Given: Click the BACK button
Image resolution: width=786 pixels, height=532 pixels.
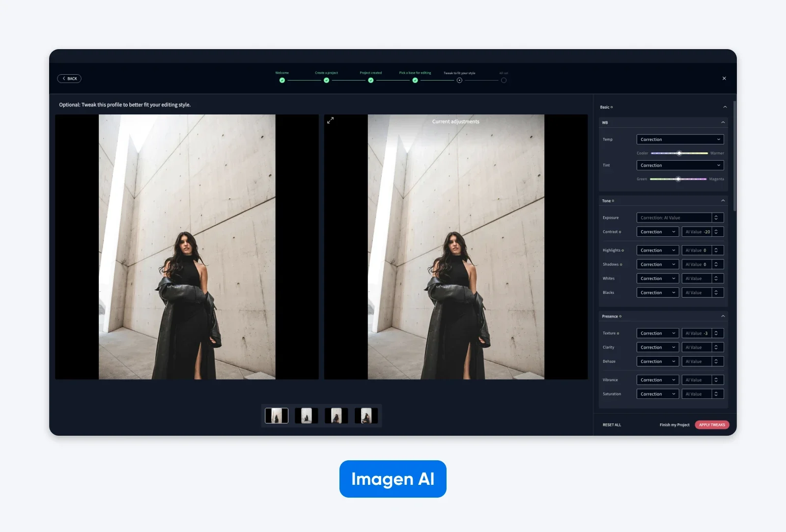Looking at the screenshot, I should pos(69,78).
